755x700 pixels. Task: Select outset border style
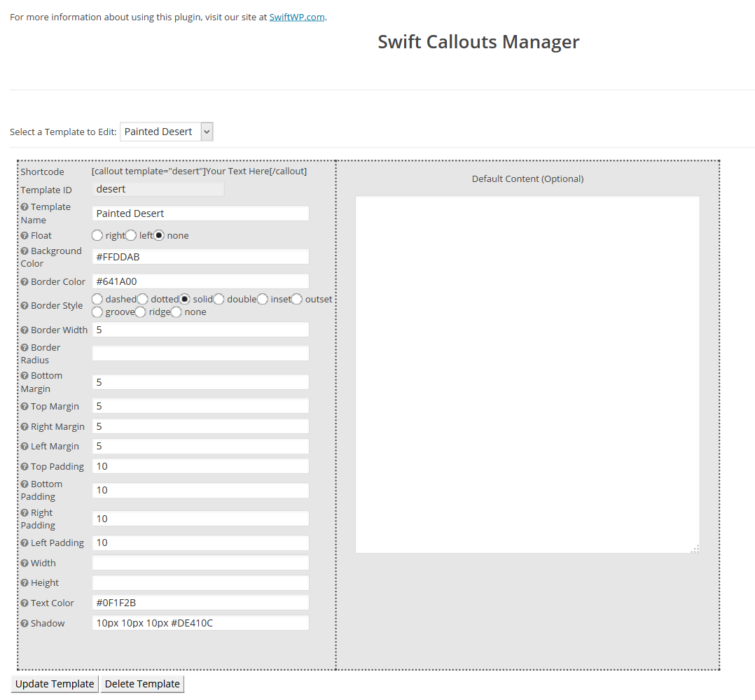point(297,299)
